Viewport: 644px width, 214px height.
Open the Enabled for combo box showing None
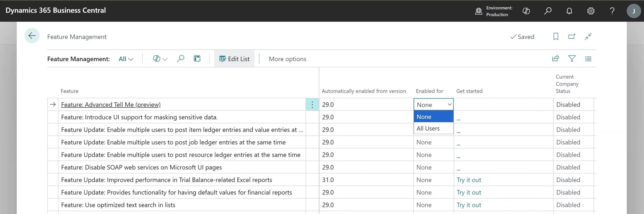click(433, 104)
